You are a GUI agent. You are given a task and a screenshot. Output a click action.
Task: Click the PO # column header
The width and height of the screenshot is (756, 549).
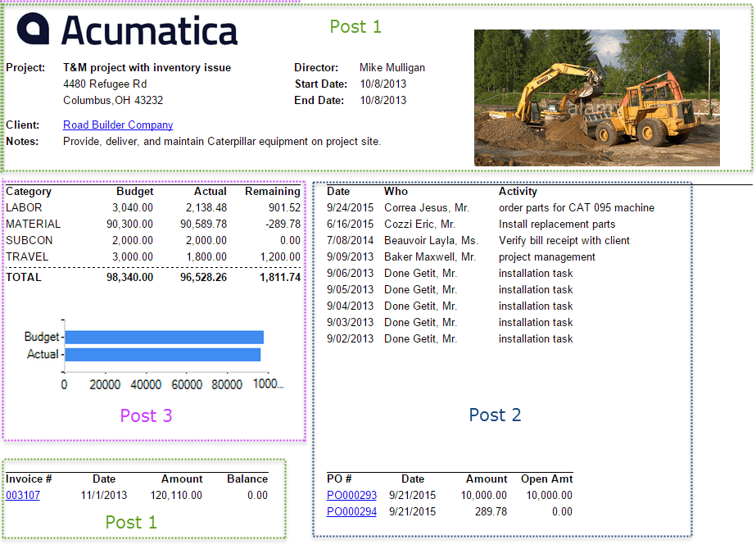(339, 479)
